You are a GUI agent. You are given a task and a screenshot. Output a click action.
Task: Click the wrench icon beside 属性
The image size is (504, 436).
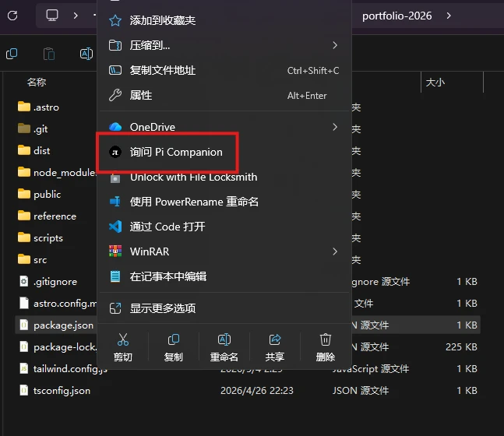(x=115, y=96)
